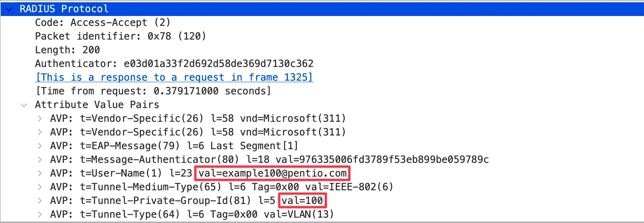The height and width of the screenshot is (223, 644).
Task: Select the Attribute Value Pairs label
Action: tap(97, 105)
